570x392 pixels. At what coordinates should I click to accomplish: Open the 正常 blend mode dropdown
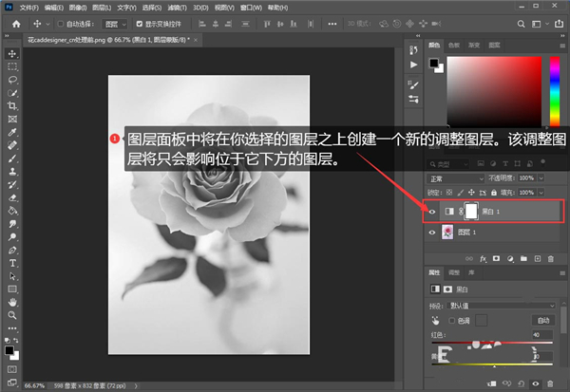click(x=458, y=177)
